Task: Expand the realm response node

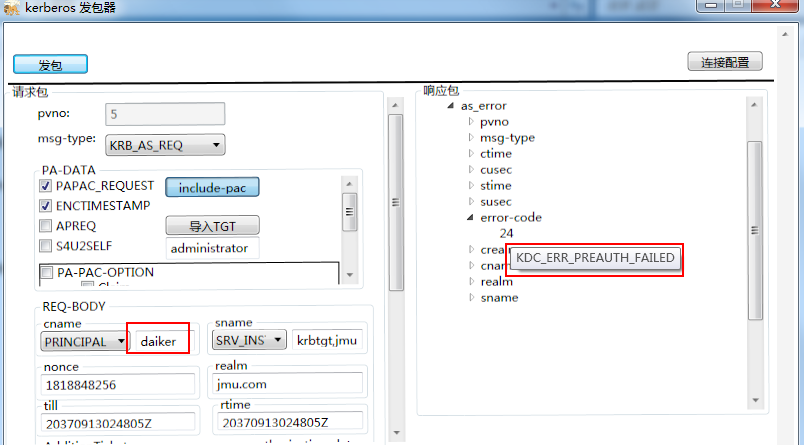Action: coord(471,281)
